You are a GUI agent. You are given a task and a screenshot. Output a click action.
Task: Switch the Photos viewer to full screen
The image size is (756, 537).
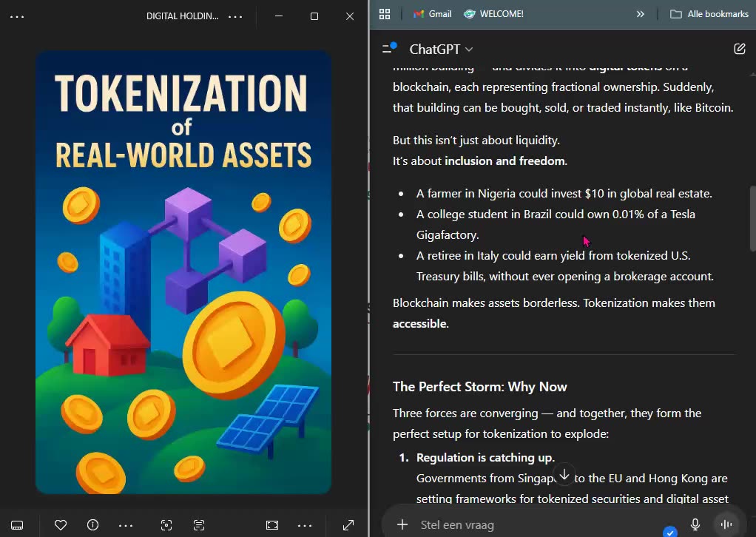coord(348,525)
